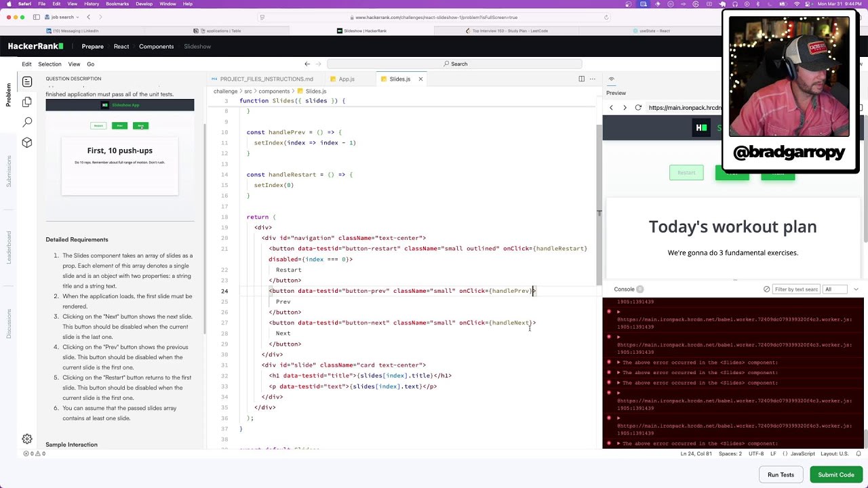This screenshot has width=868, height=488.
Task: Reload the preview browser page
Action: tap(638, 108)
